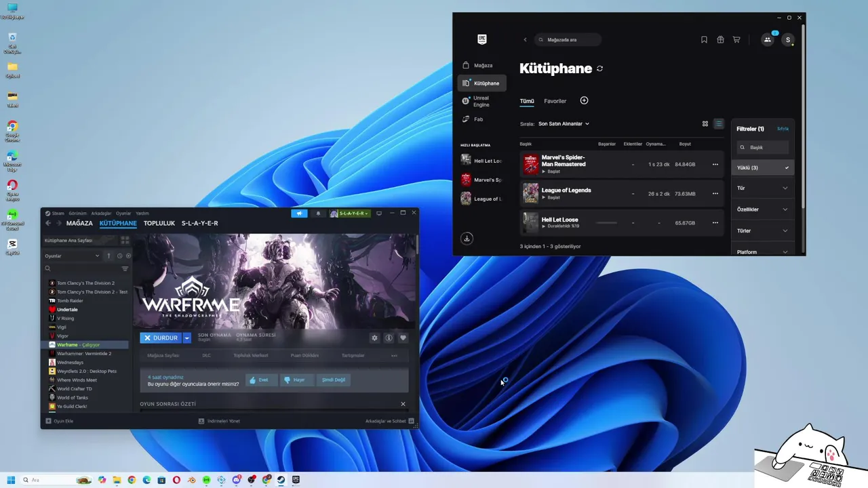This screenshot has width=868, height=488.
Task: Click Sıfırla to reset Epic filters
Action: (783, 129)
